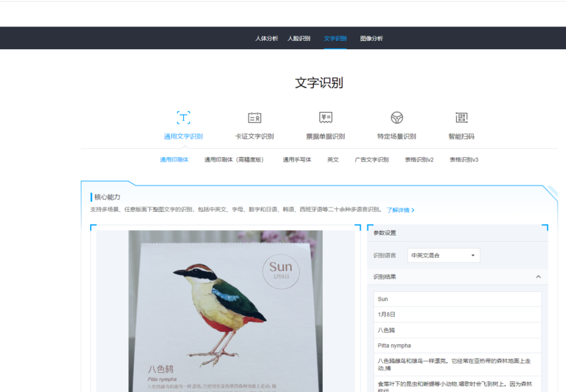566x392 pixels.
Task: Switch to 表格识别v3 sub-tab
Action: 464,160
